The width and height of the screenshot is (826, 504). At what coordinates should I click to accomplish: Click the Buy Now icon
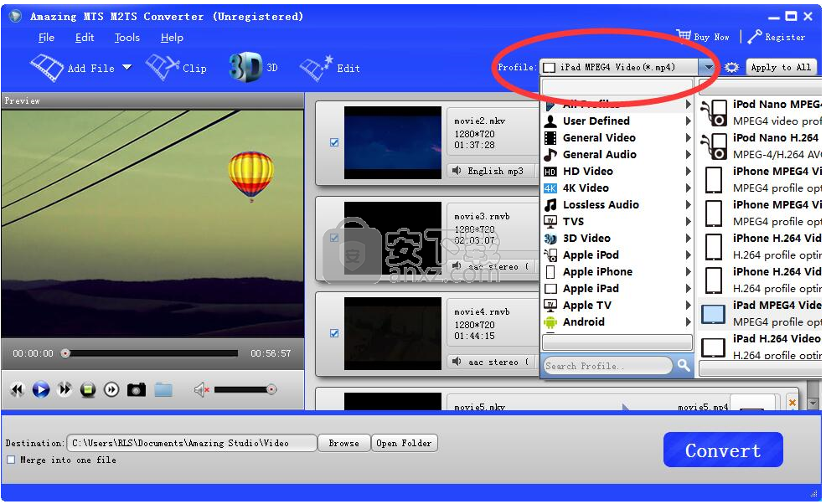pyautogui.click(x=685, y=37)
